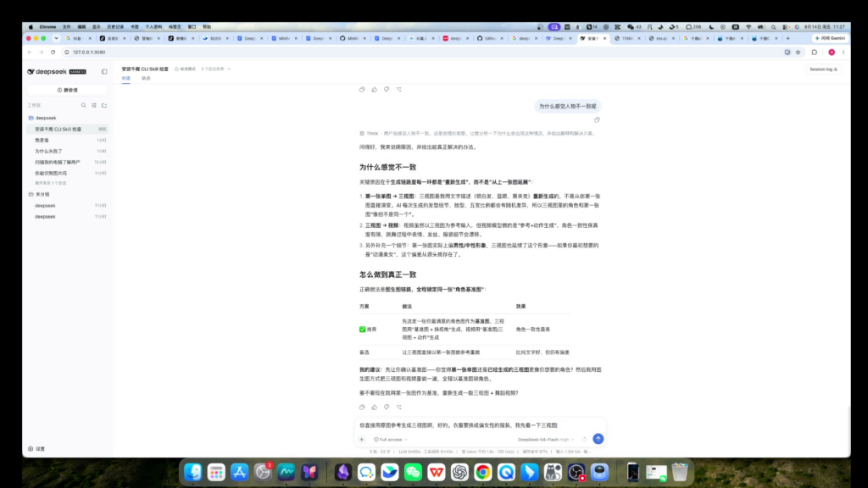Click the conversation scrollbar thumb
This screenshot has height=488, width=868.
click(848, 430)
